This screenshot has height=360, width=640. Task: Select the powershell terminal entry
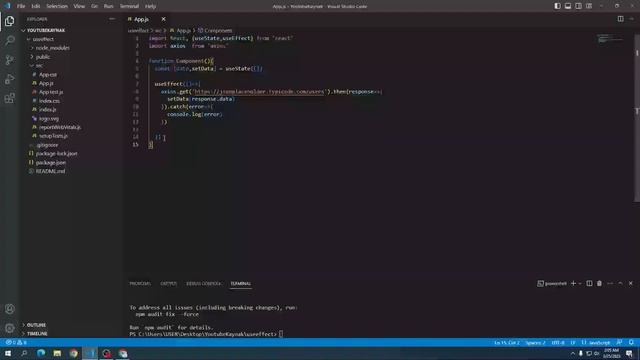(x=552, y=283)
